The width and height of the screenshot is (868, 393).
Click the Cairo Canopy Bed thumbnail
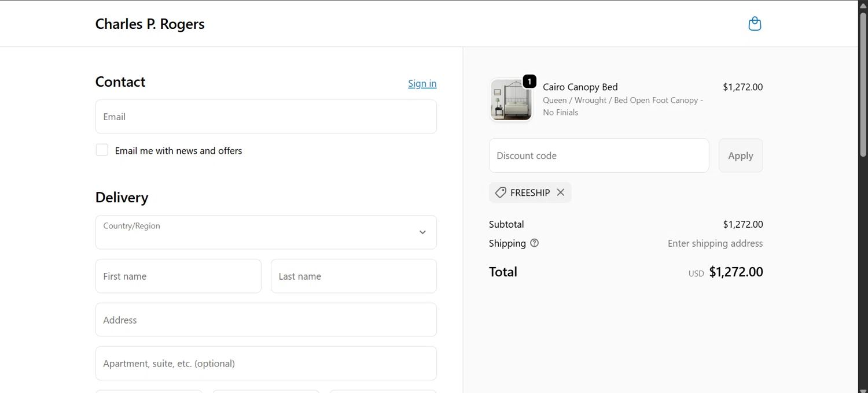tap(511, 100)
